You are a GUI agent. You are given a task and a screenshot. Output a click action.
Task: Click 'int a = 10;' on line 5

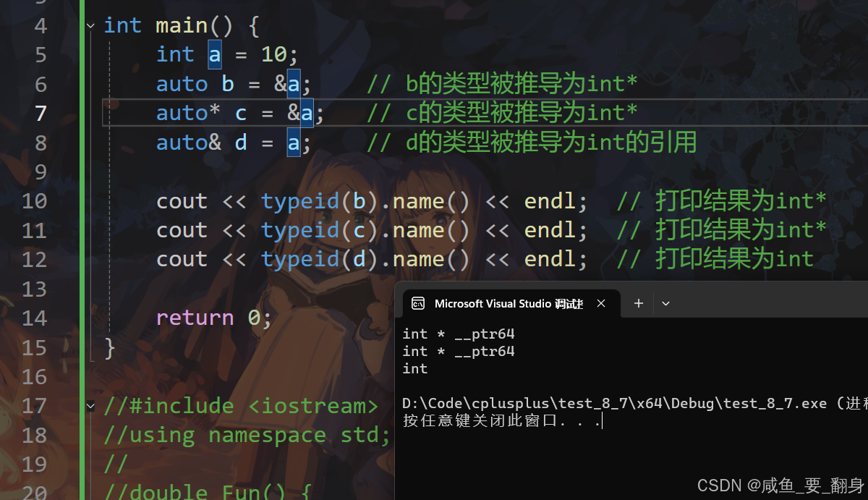(227, 55)
